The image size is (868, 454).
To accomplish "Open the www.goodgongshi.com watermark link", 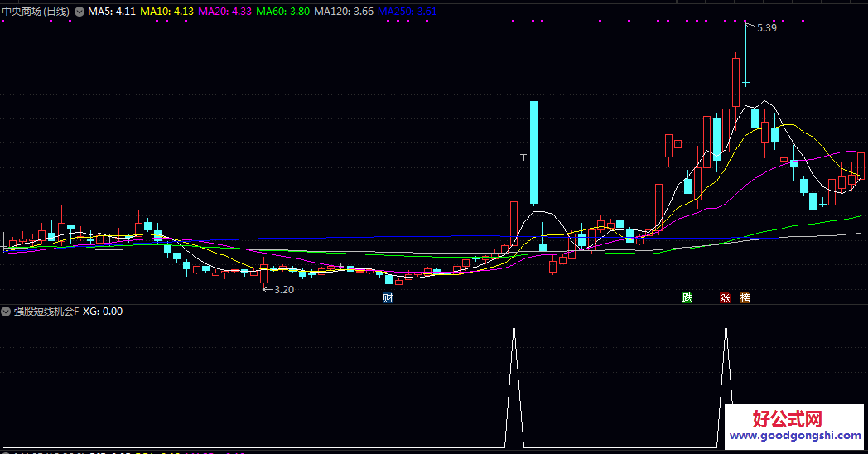I will click(x=795, y=436).
